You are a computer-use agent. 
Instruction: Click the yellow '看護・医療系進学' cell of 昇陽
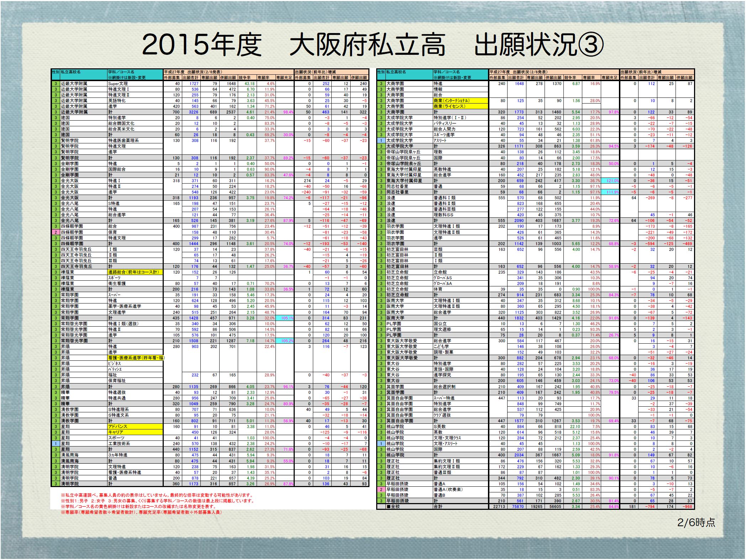pyautogui.click(x=136, y=358)
